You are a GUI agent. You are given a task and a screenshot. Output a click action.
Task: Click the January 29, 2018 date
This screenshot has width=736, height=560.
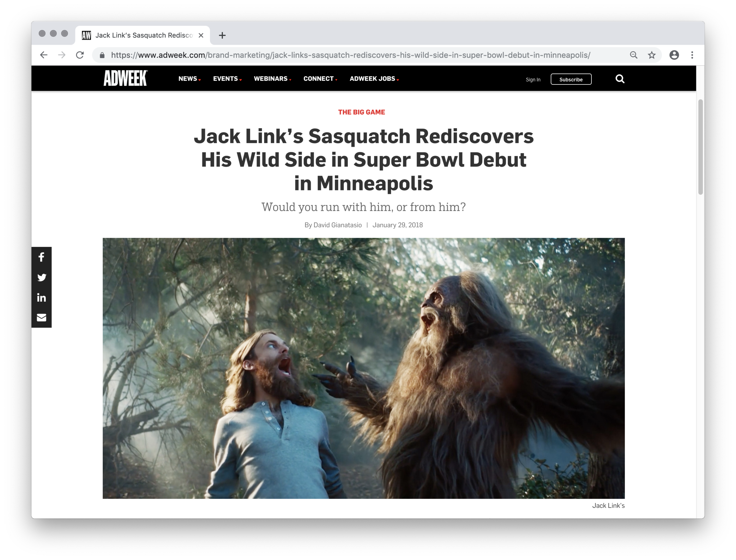click(x=397, y=225)
